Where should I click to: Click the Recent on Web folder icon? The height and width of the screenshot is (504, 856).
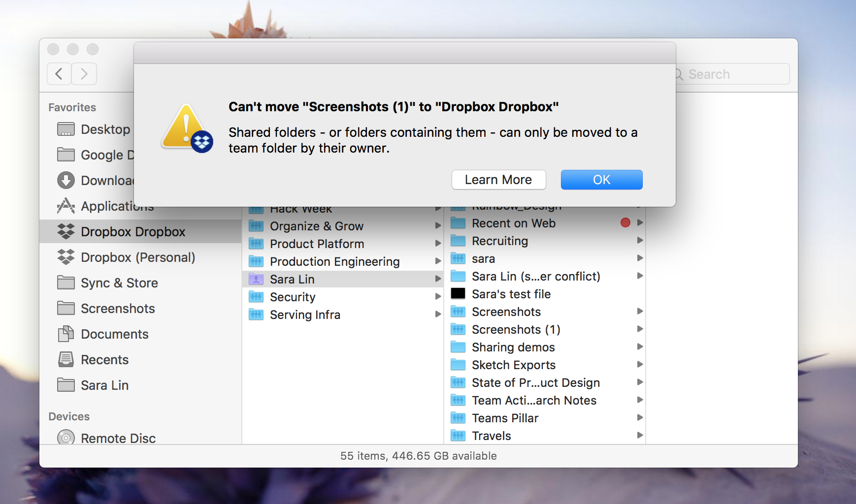tap(458, 223)
